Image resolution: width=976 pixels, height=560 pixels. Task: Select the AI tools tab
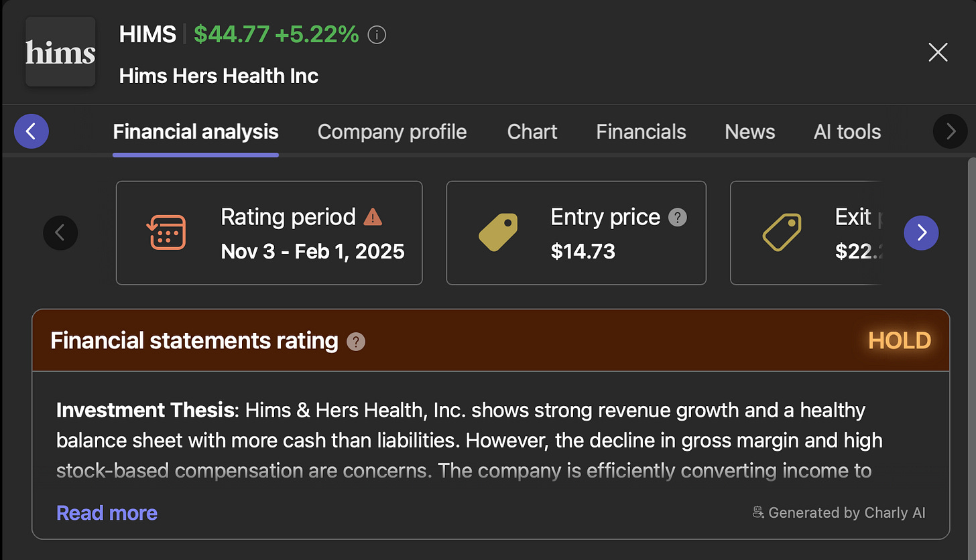point(847,132)
